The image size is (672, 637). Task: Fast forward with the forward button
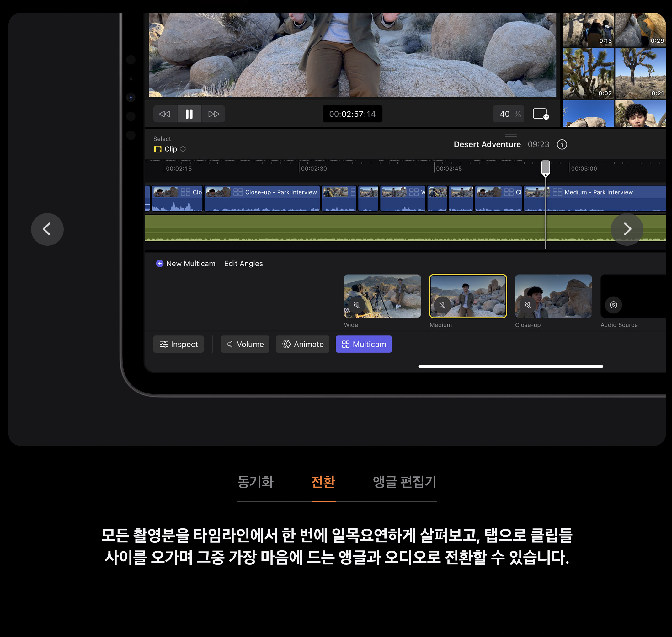point(213,114)
